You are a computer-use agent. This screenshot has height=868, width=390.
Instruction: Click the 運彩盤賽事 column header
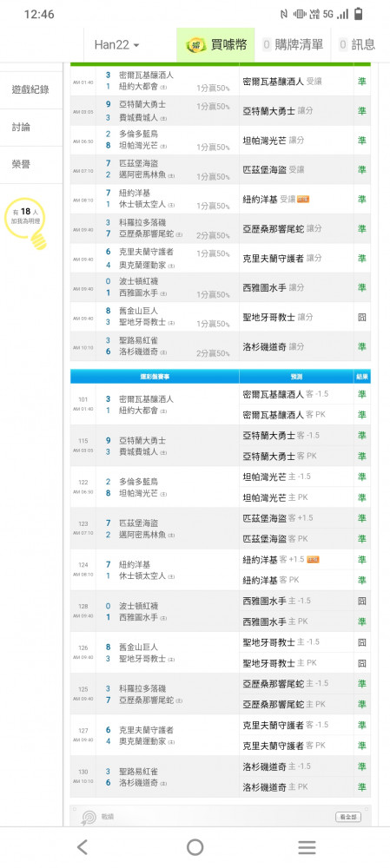(155, 377)
